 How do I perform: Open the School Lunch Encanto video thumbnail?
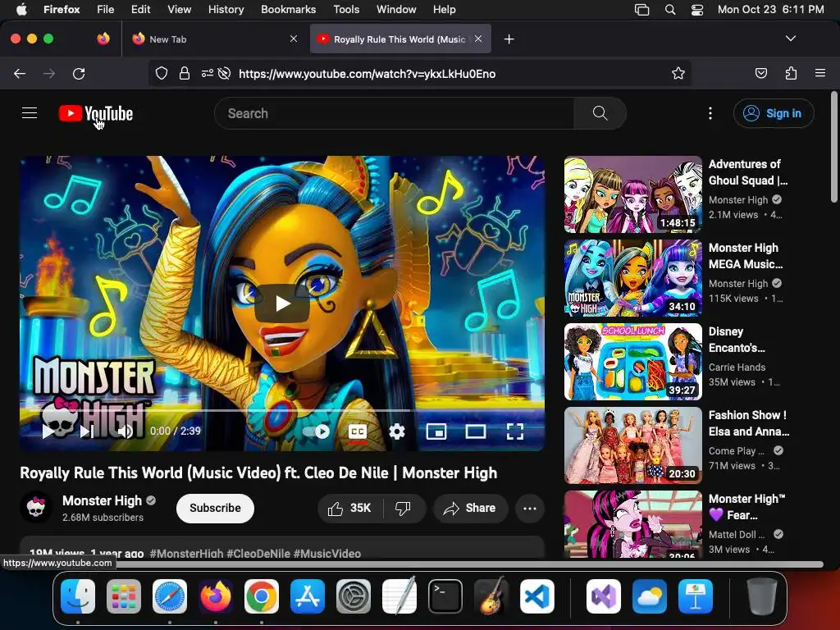pos(632,362)
